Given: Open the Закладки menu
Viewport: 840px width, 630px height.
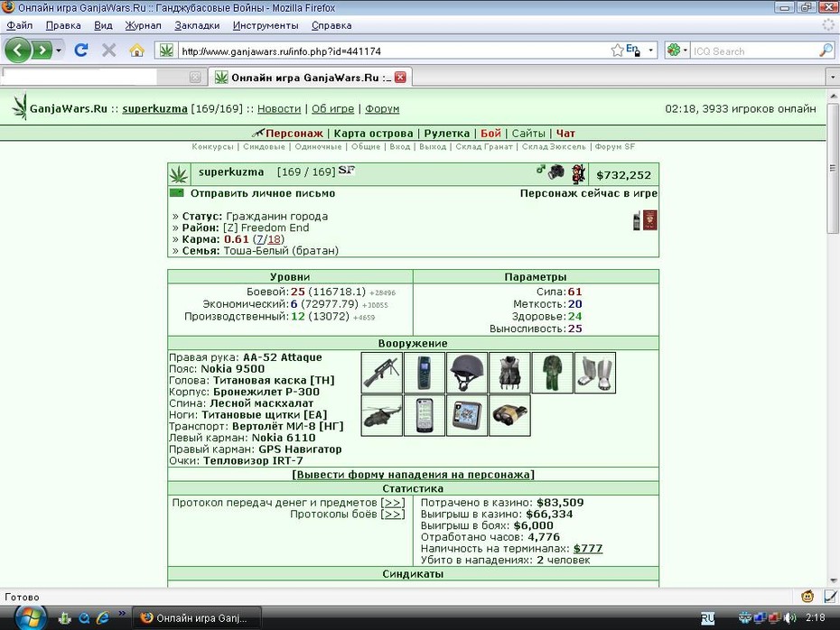Looking at the screenshot, I should 197,25.
